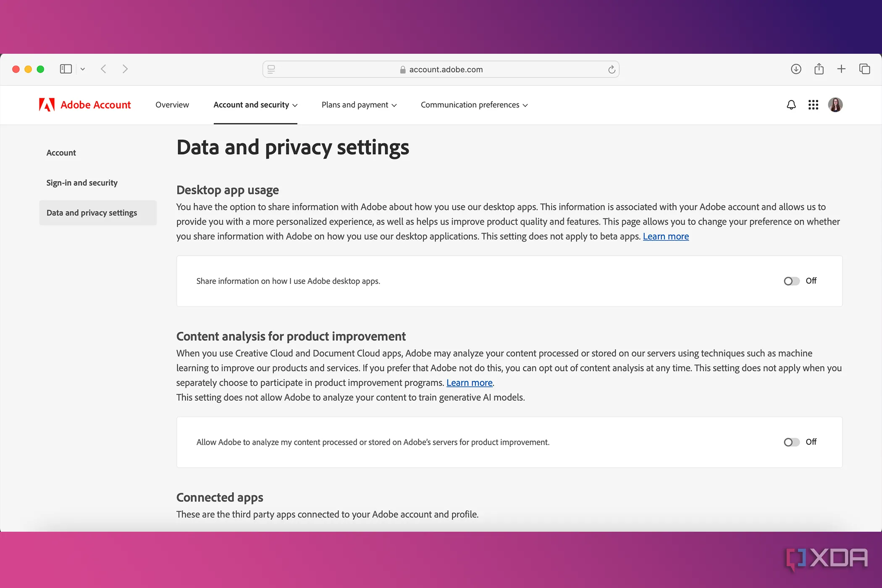Click the lock icon beside the URL

coord(403,70)
